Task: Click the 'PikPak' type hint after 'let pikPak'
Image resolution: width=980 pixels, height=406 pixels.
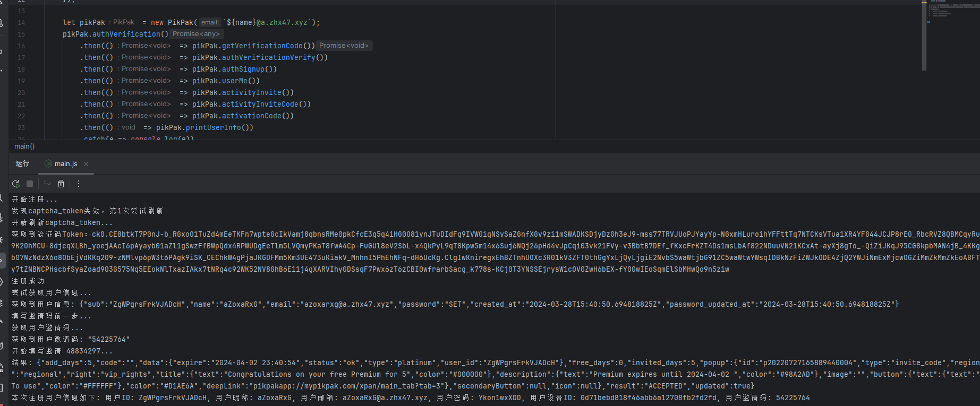Action: [123, 22]
